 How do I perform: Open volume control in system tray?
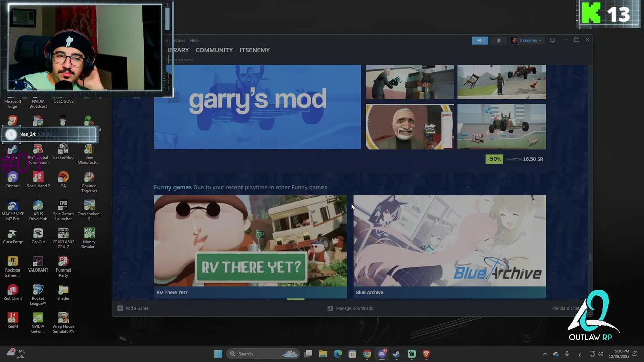(x=600, y=354)
